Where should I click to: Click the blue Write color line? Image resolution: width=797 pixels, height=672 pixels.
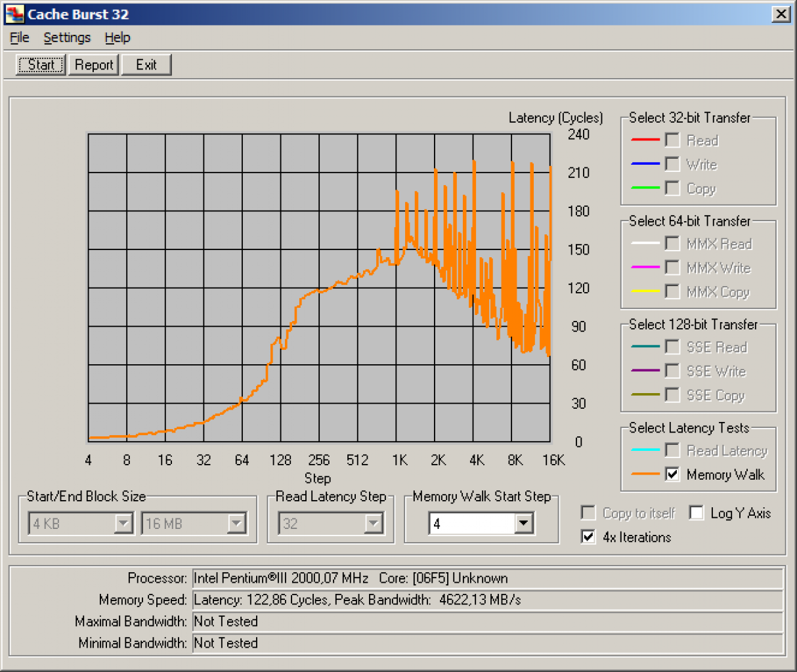point(645,163)
